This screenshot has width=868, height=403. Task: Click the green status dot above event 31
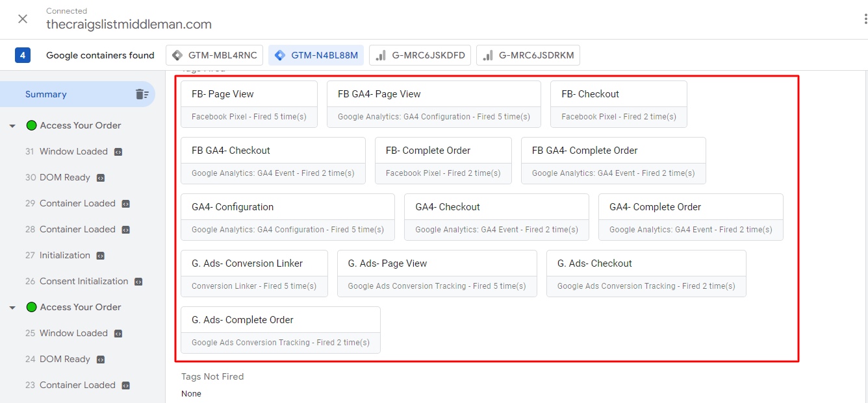point(31,125)
